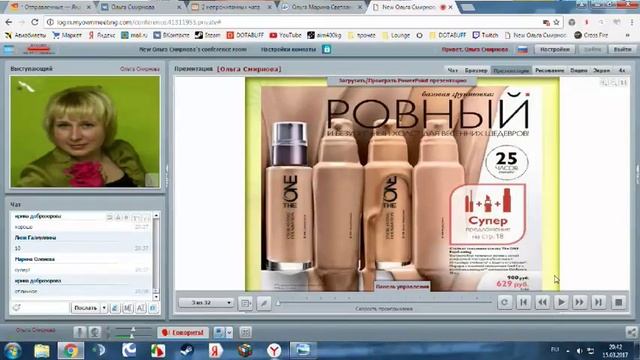
Task: Open the DOTABUFF bookmark next to Steam
Action: pos(245,36)
